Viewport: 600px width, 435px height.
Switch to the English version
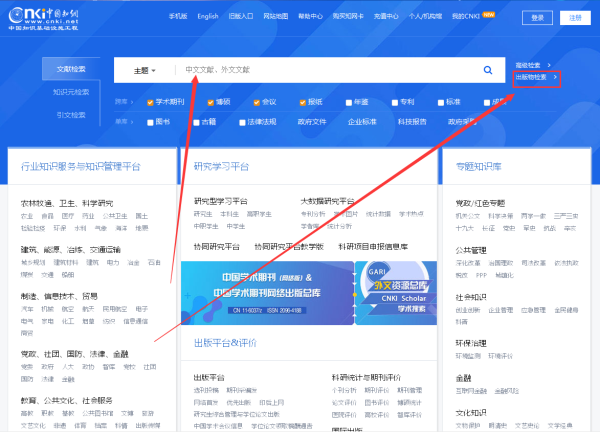[x=208, y=16]
